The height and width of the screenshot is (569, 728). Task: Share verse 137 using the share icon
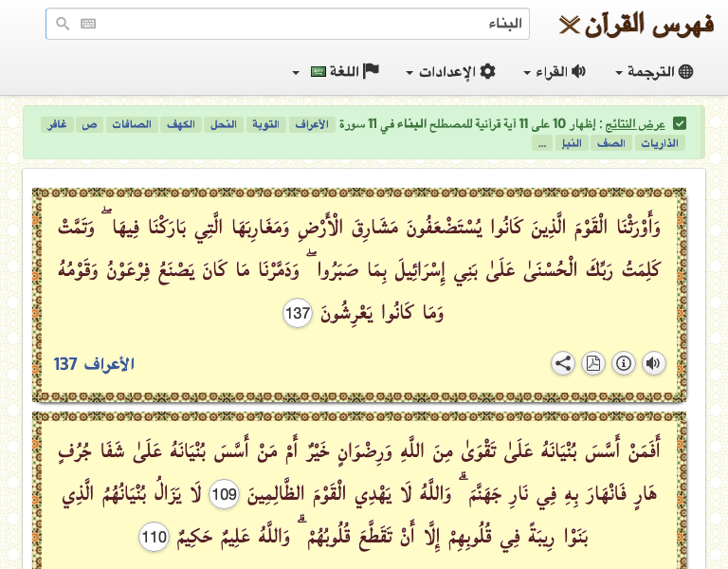coord(562,363)
